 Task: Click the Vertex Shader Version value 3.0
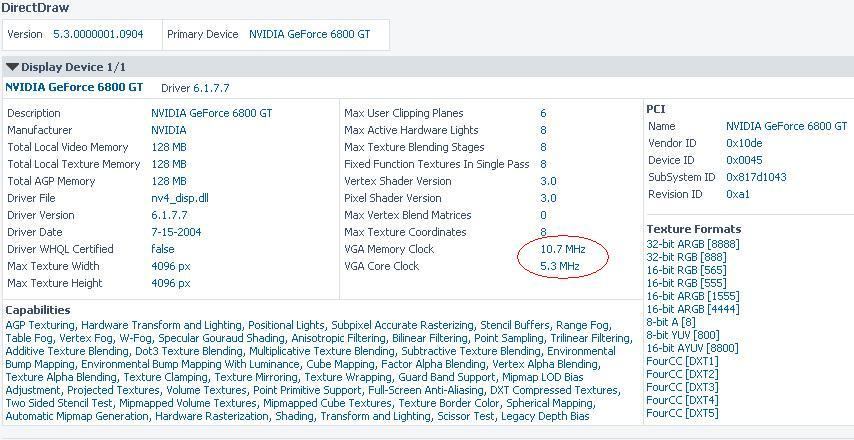click(x=548, y=181)
